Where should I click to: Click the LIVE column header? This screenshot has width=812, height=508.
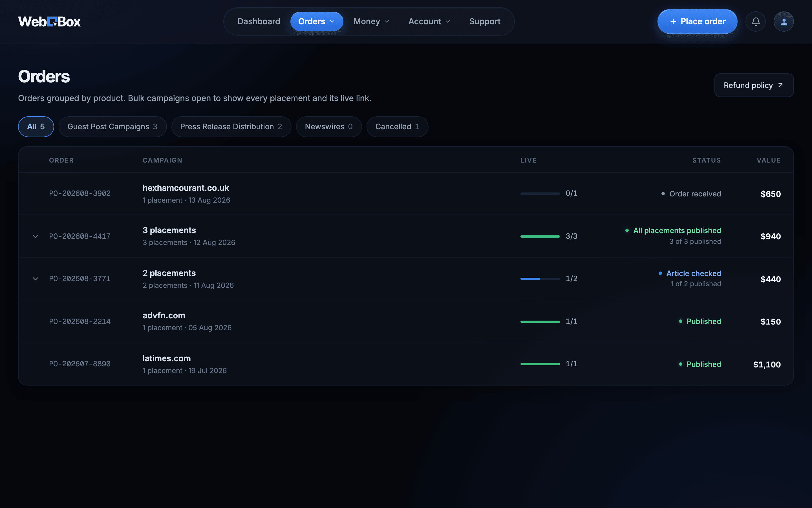point(528,160)
